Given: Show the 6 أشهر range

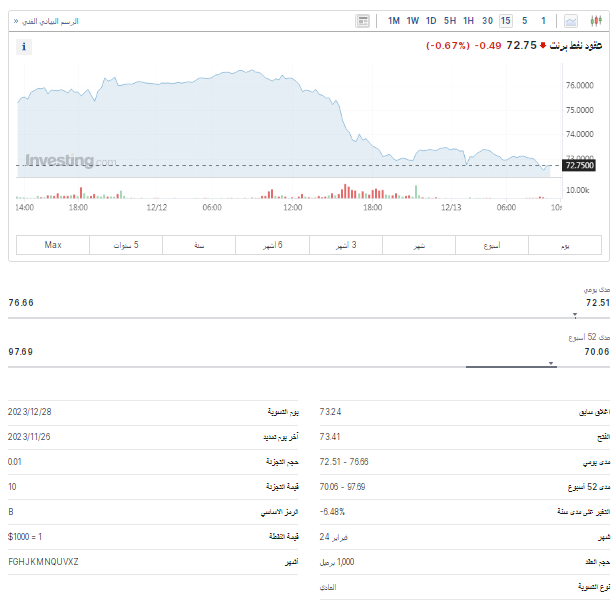Looking at the screenshot, I should (x=272, y=245).
